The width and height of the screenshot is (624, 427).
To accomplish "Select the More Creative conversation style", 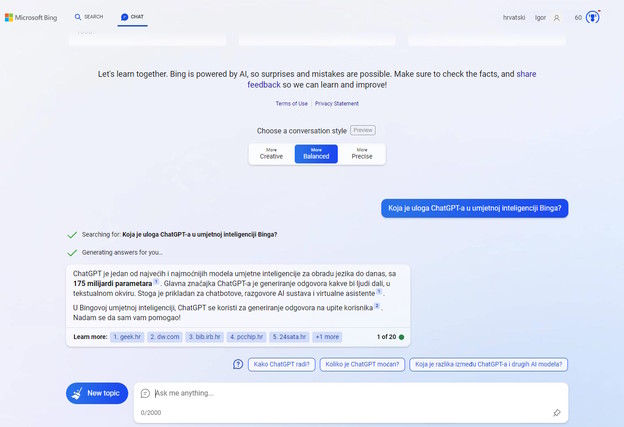I will (x=271, y=154).
